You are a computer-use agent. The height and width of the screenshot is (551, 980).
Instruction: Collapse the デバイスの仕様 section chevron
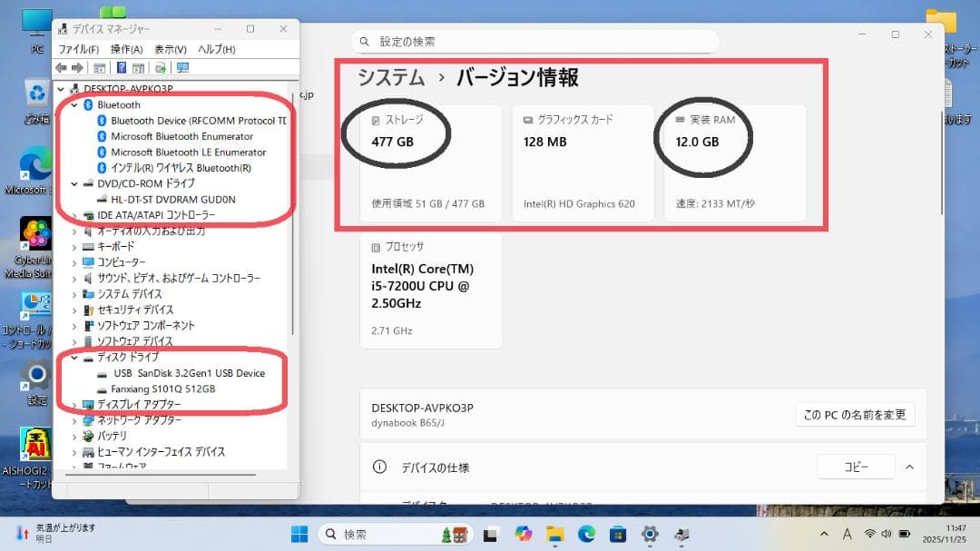point(909,467)
